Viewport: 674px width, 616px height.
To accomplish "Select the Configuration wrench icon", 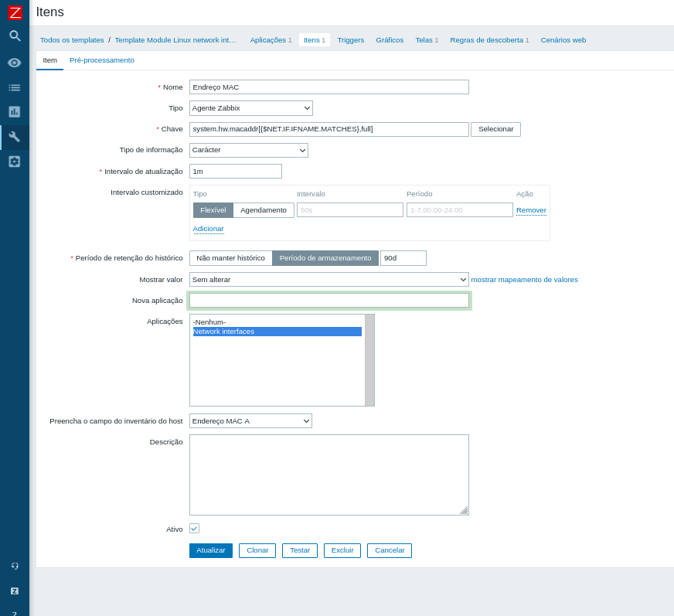I will [x=14, y=137].
